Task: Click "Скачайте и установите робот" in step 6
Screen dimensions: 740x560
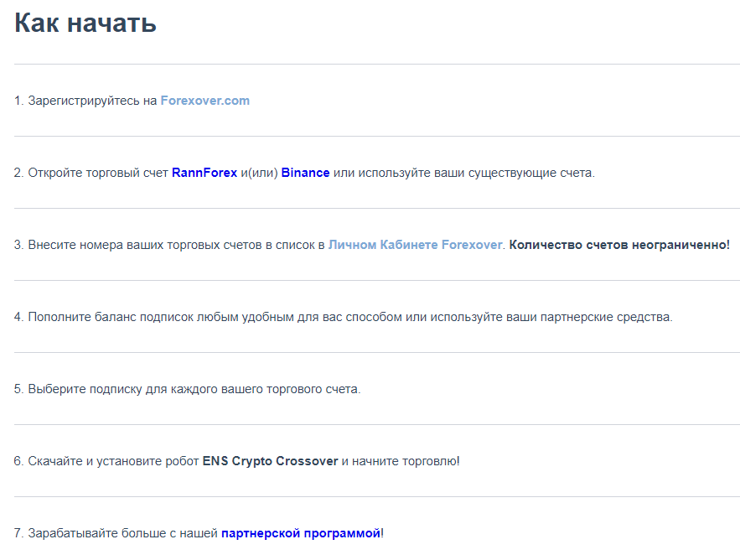Action: (114, 461)
